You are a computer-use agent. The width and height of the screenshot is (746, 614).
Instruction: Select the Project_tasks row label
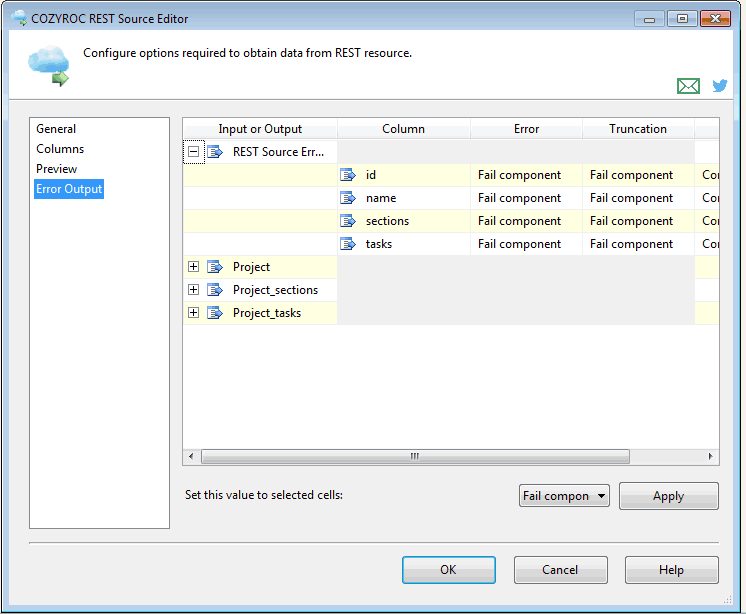[x=267, y=313]
